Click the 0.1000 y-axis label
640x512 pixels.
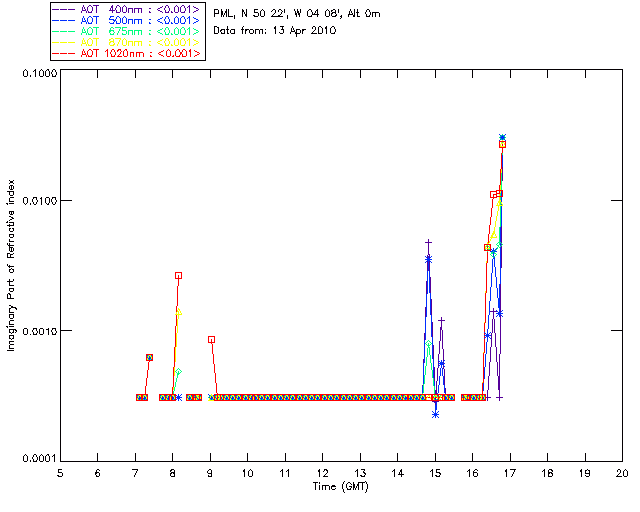coord(39,73)
